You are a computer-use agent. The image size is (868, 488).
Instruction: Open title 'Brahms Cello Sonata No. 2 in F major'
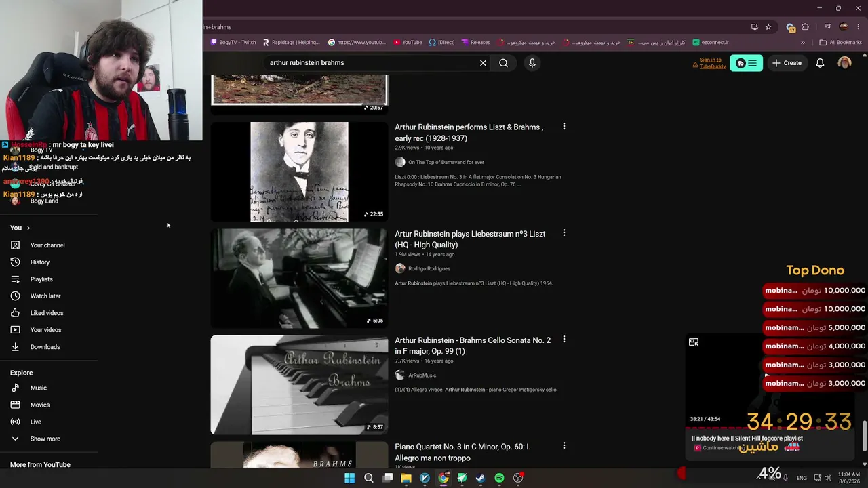click(x=473, y=346)
